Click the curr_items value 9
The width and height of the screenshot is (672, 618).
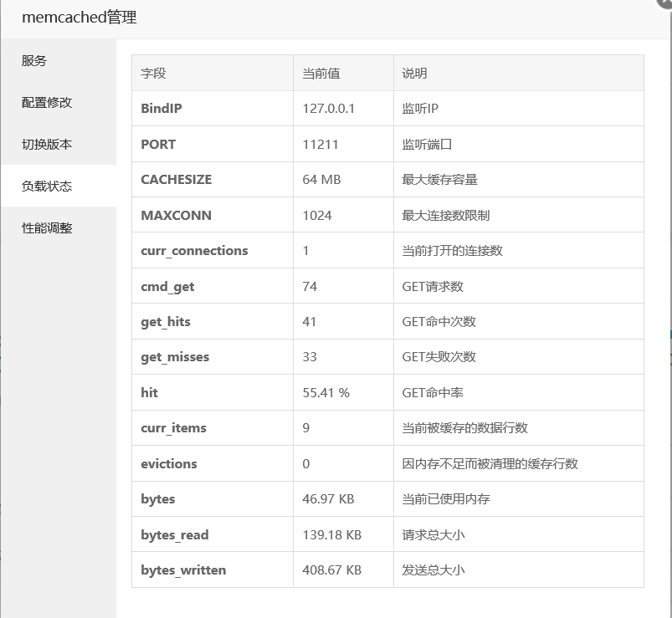tap(306, 428)
